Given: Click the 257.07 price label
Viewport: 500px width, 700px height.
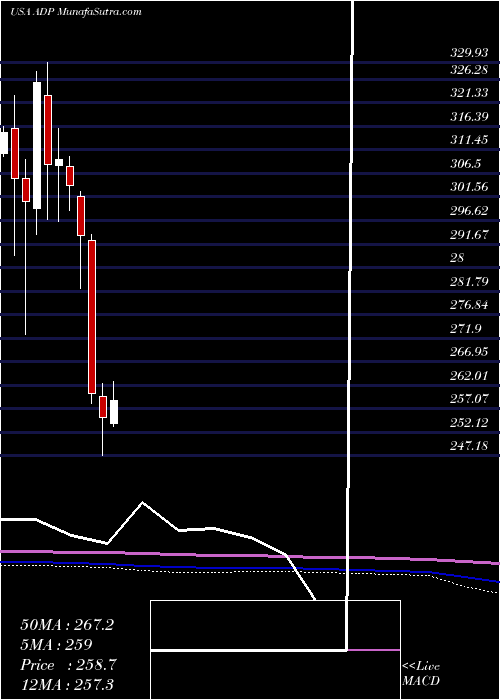Looking at the screenshot, I should click(x=469, y=399).
